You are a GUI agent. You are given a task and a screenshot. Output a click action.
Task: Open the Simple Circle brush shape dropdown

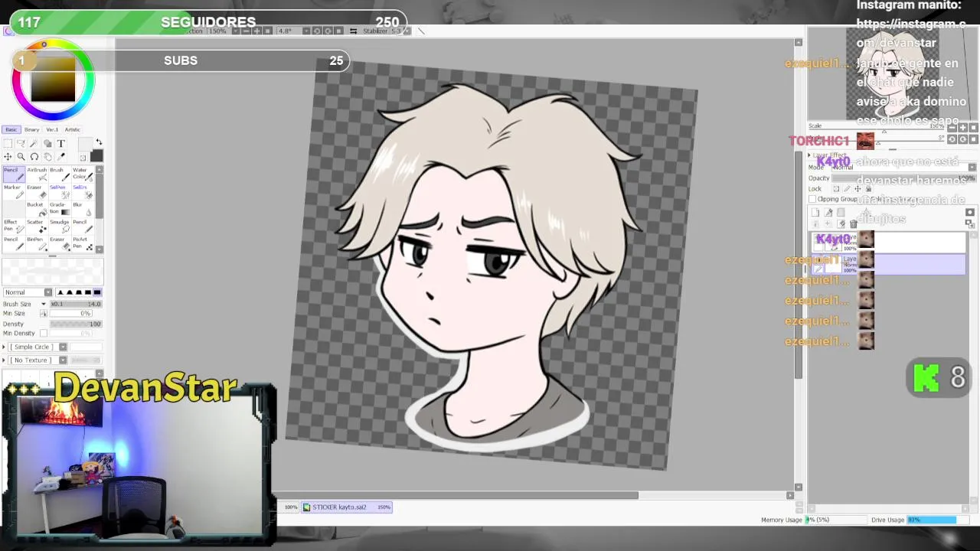(x=63, y=347)
